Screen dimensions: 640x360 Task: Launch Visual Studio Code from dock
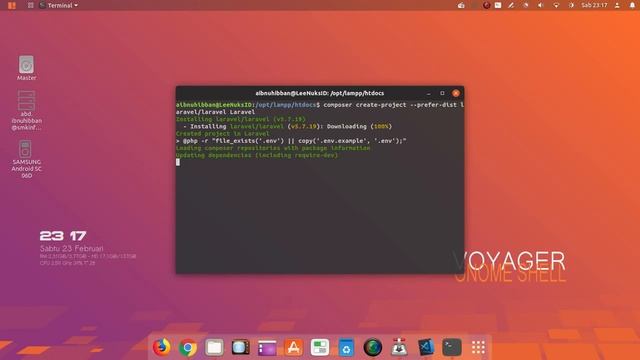[x=426, y=347]
